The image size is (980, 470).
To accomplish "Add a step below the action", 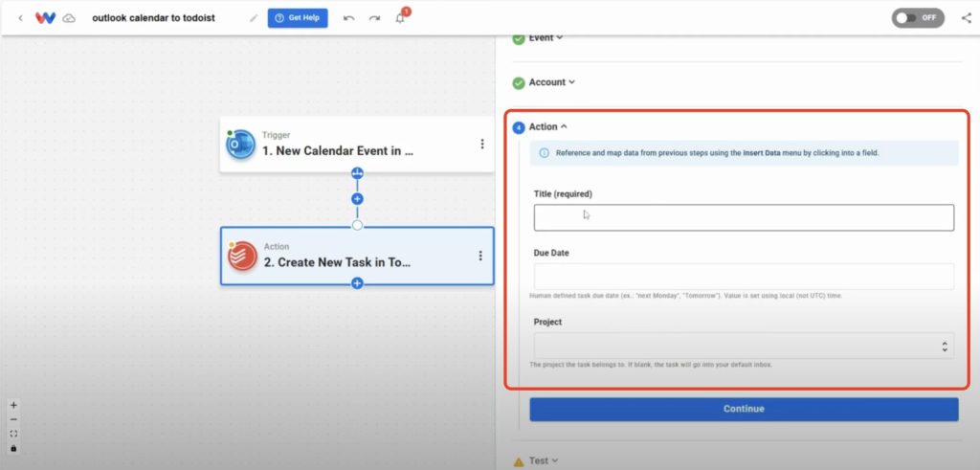I will 357,283.
